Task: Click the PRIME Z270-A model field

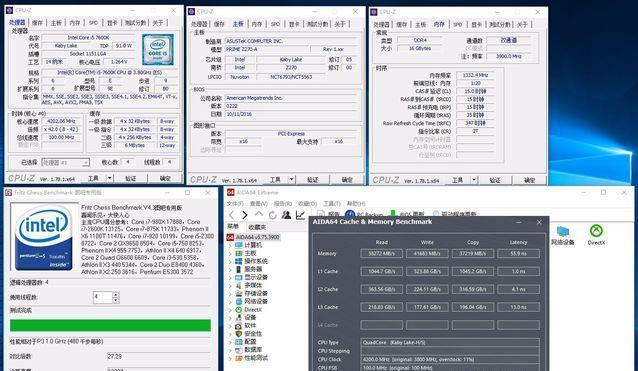Action: click(267, 49)
